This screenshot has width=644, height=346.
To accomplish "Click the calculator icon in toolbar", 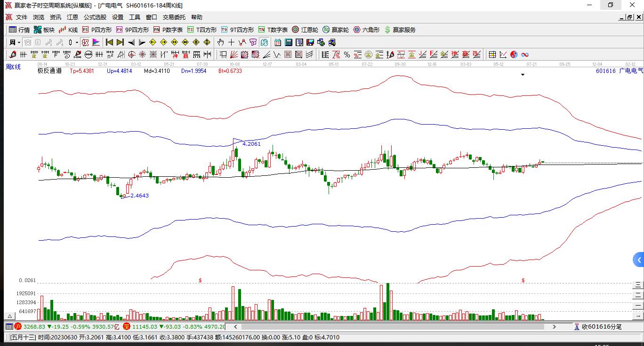I will [289, 42].
